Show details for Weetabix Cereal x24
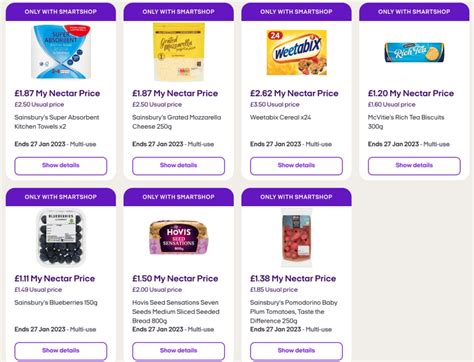Image resolution: width=474 pixels, height=362 pixels. 296,166
